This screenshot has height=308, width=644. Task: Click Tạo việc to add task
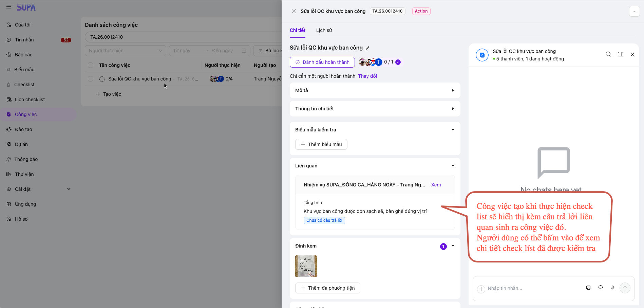click(x=109, y=94)
